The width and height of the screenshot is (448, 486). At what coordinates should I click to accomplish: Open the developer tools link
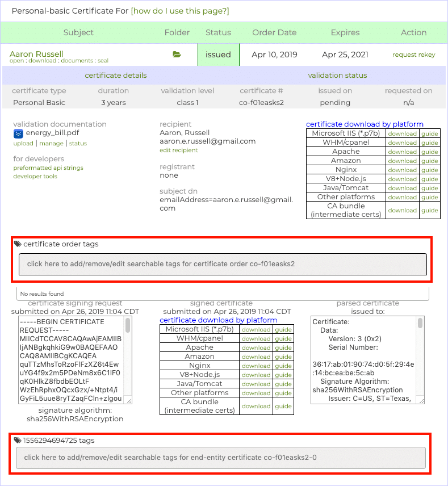(35, 177)
